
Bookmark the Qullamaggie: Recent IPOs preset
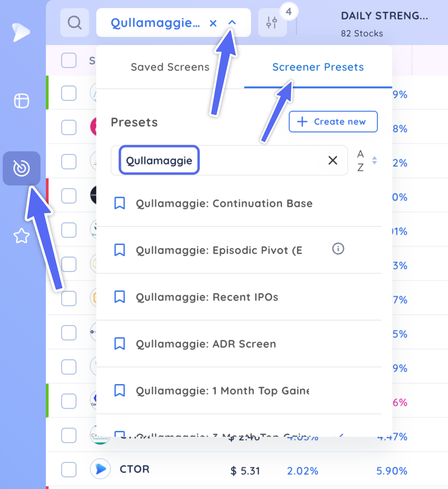click(x=119, y=297)
